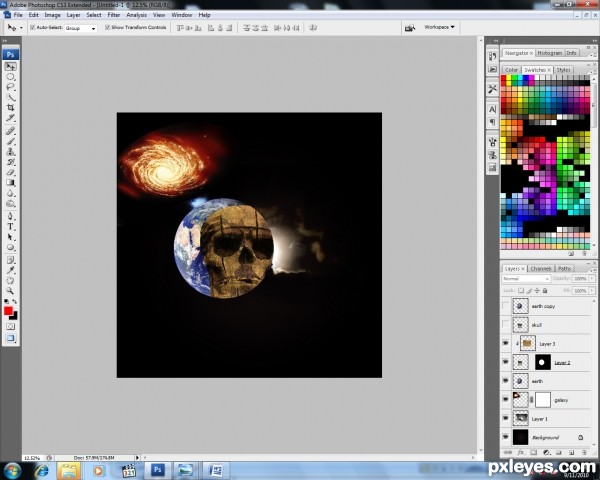
Task: Select the Lasso tool
Action: tap(10, 87)
